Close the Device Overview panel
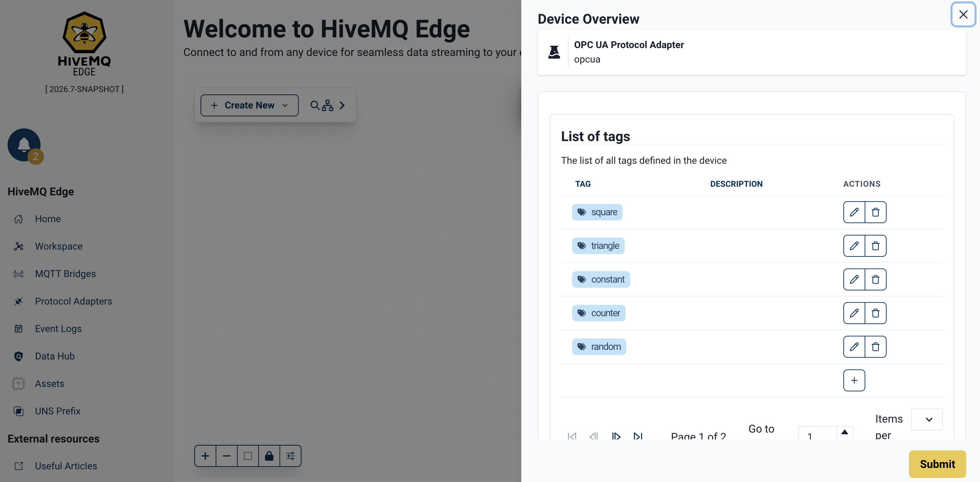The height and width of the screenshot is (482, 980). tap(962, 14)
